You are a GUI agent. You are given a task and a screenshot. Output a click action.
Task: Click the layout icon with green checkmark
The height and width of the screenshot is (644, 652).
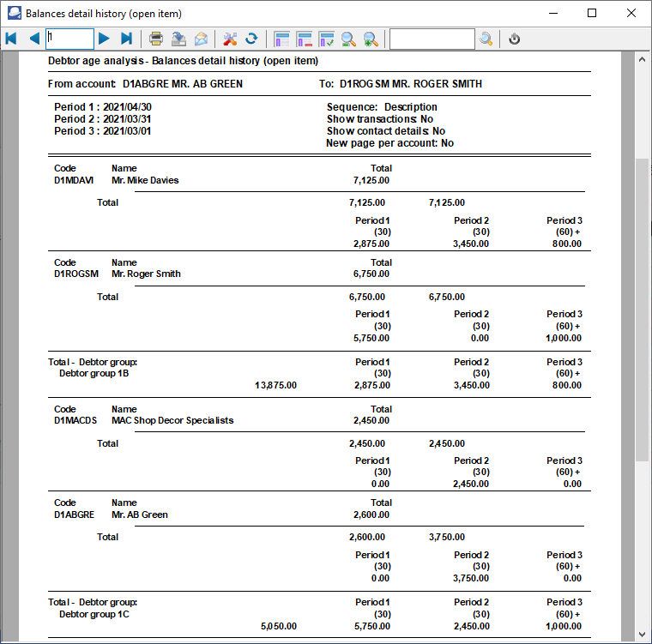326,39
